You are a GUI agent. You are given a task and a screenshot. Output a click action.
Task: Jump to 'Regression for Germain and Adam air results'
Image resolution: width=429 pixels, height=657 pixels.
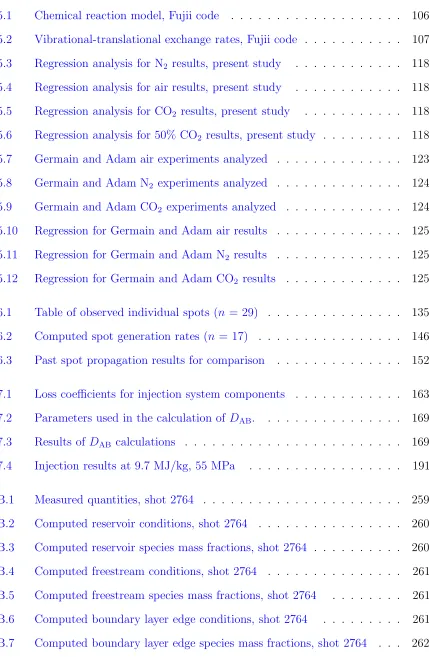(x=151, y=231)
